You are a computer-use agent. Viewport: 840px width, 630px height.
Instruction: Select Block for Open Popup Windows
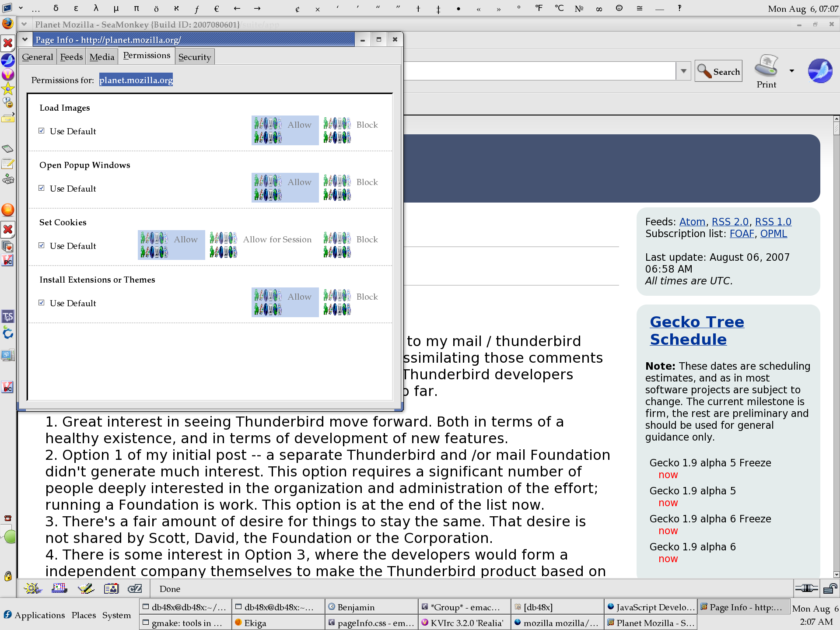352,188
